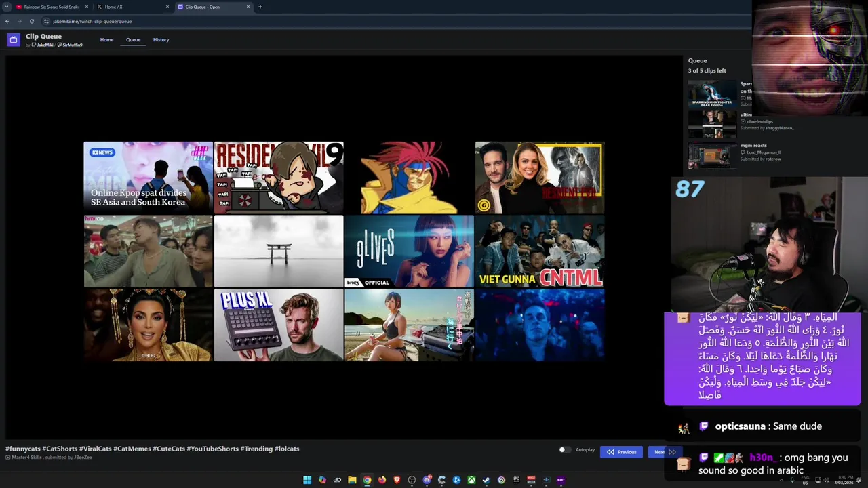
Task: Switch to Chrome in the taskbar
Action: tap(367, 480)
